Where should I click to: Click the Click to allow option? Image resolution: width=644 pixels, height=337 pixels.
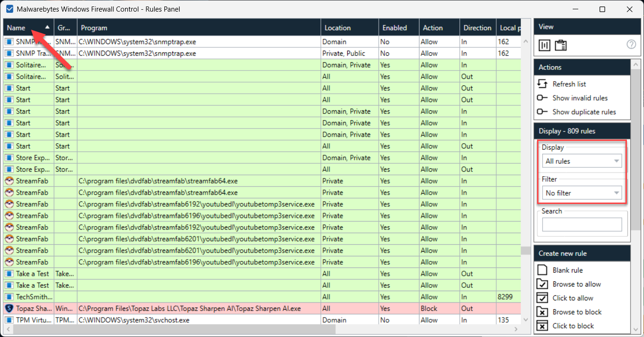pyautogui.click(x=573, y=298)
